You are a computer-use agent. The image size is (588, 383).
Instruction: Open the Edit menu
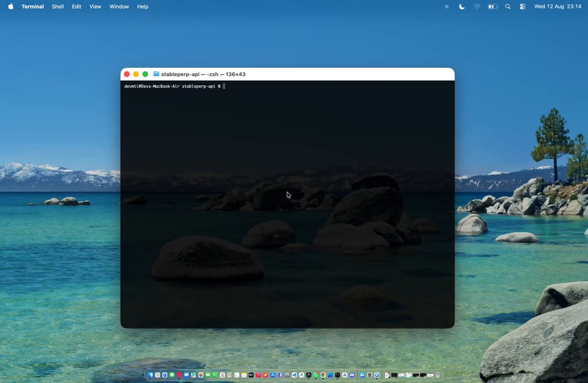[x=77, y=6]
